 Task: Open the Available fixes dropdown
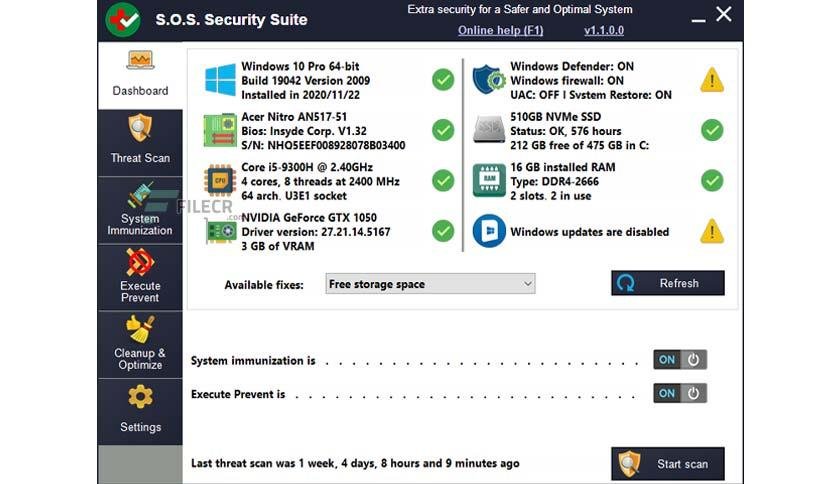[430, 284]
